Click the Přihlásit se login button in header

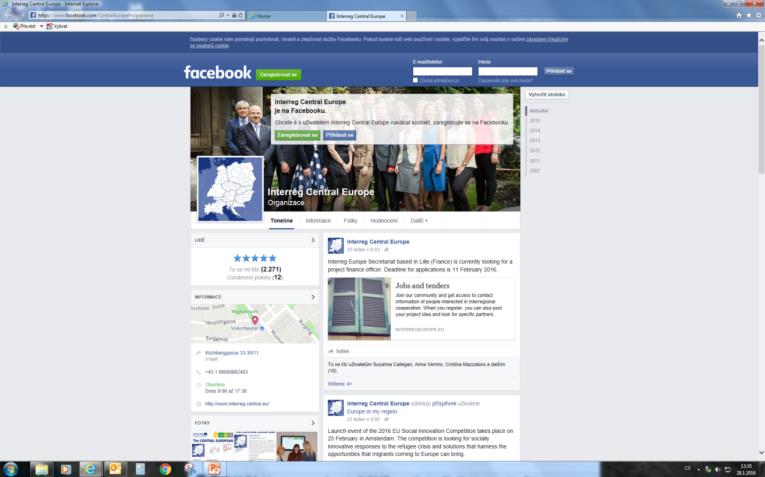coord(558,71)
